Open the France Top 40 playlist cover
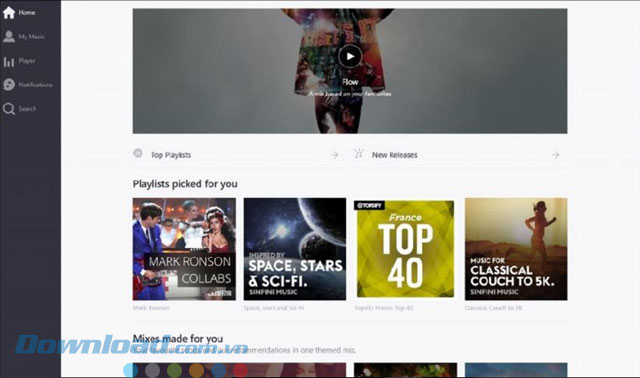 405,249
